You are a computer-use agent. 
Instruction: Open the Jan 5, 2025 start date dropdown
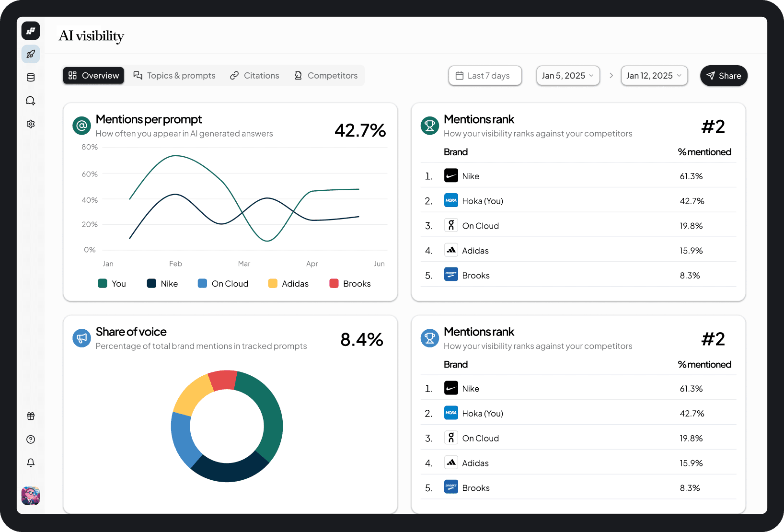(568, 76)
